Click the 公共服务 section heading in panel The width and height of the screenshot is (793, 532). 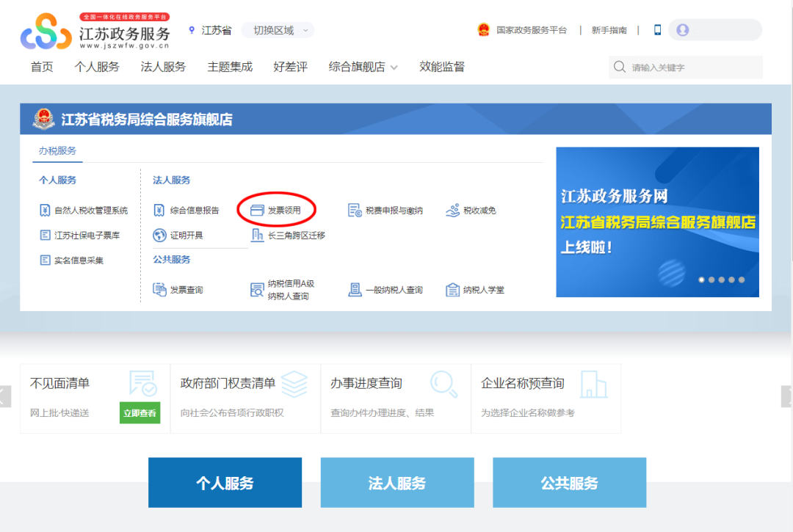[x=171, y=260]
